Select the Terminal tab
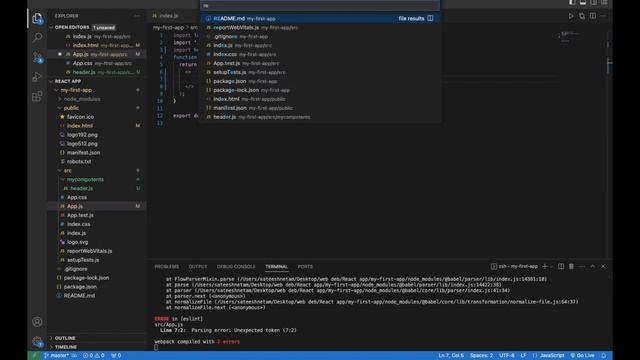 [x=276, y=267]
